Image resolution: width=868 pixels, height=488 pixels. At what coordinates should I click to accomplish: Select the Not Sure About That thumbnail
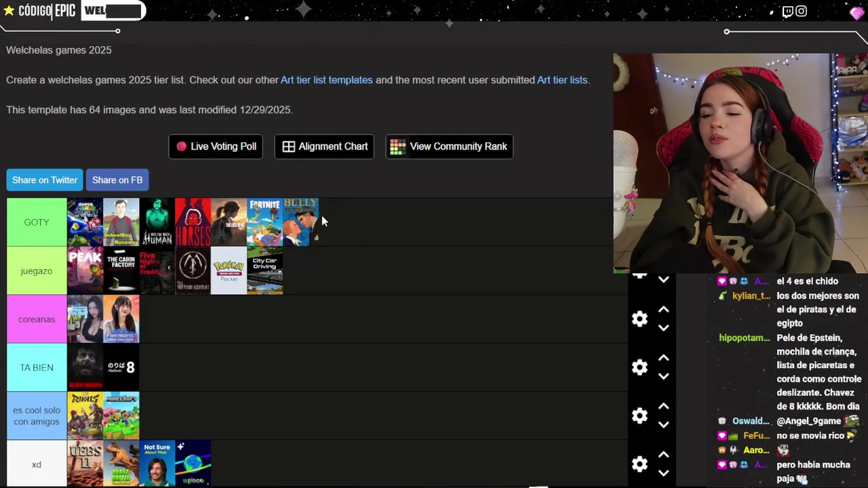[157, 464]
